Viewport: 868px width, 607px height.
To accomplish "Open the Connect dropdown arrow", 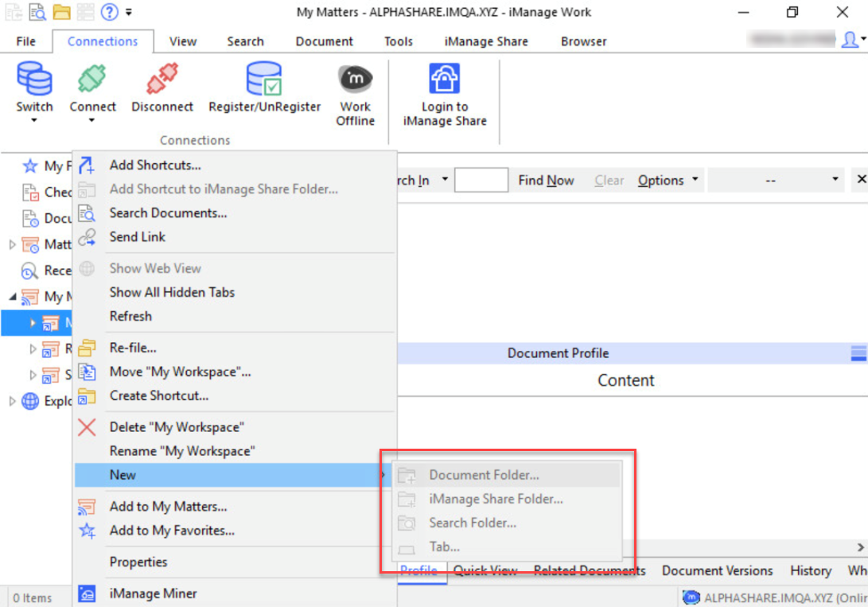I will click(92, 121).
